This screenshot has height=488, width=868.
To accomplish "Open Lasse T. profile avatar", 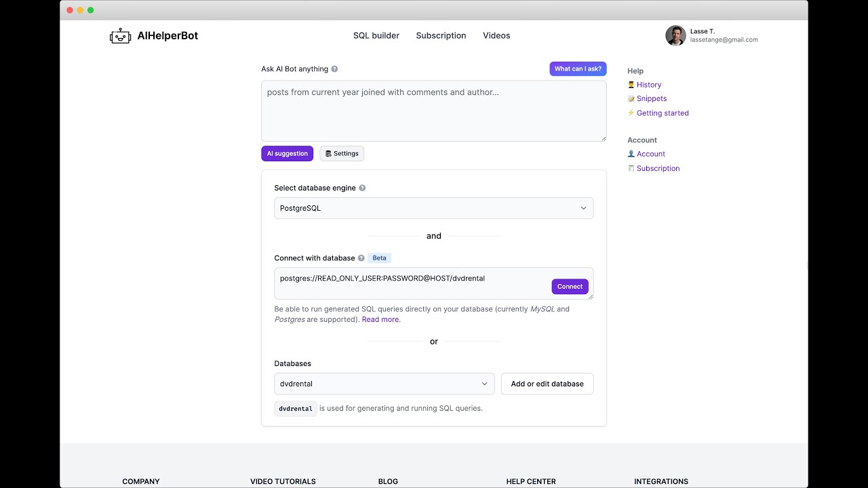I will coord(675,35).
